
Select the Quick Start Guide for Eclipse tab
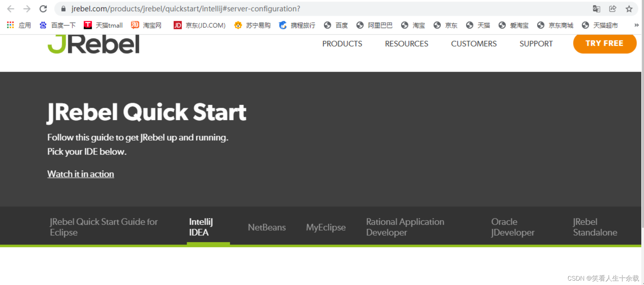click(104, 227)
